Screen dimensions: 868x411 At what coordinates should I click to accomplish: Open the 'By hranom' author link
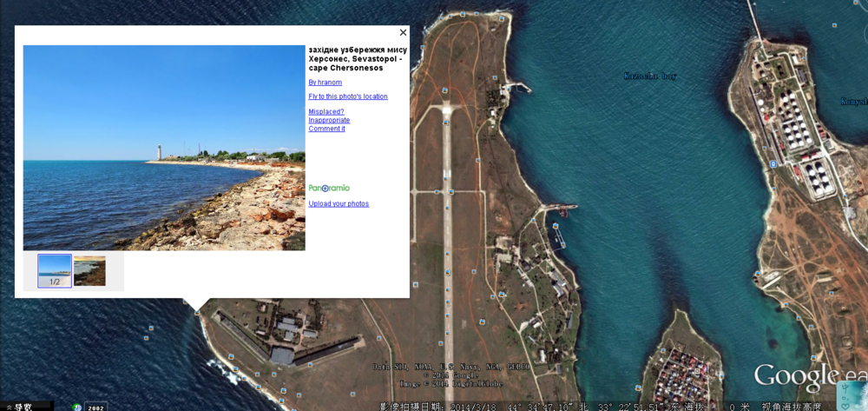(325, 83)
